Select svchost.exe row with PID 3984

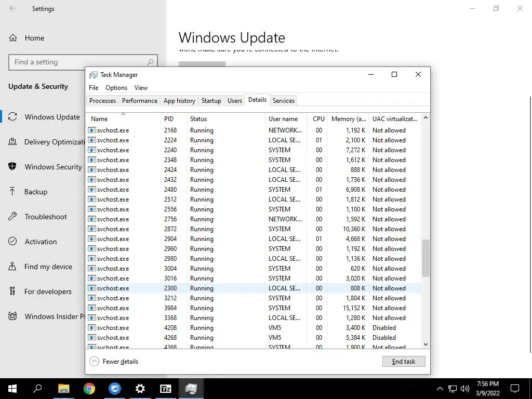[254, 308]
